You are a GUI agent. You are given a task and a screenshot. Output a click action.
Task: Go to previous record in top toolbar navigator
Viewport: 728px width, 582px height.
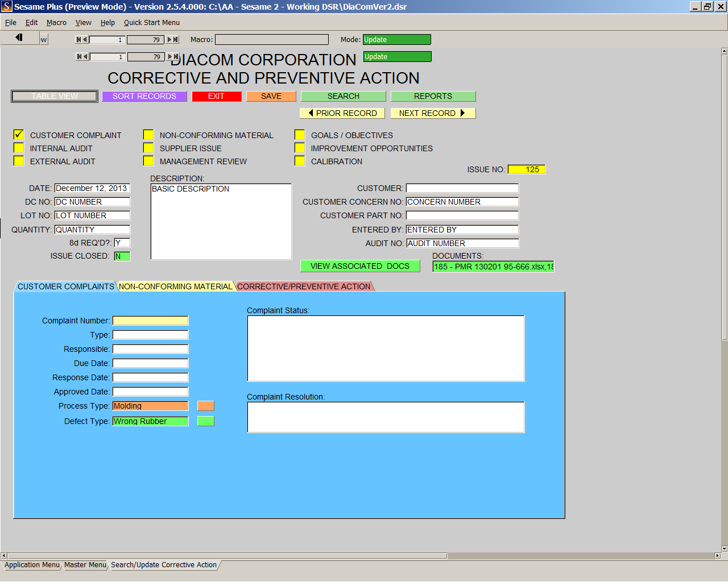click(85, 40)
